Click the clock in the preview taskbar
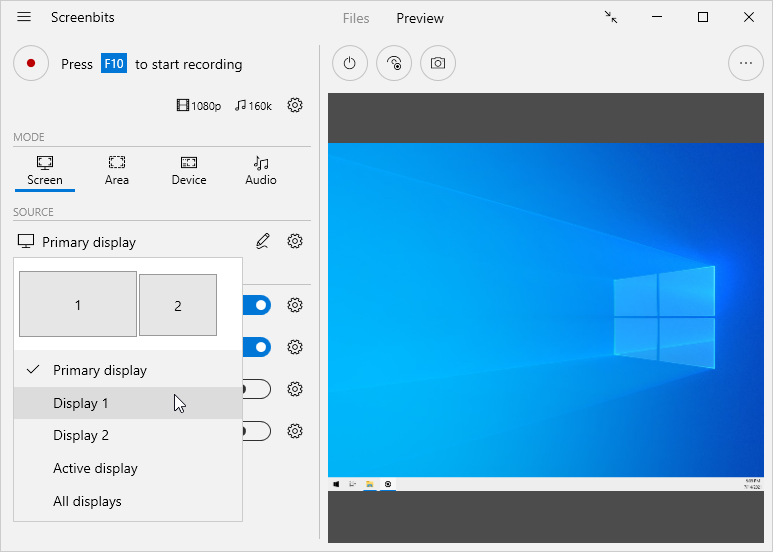The width and height of the screenshot is (773, 552). (752, 484)
